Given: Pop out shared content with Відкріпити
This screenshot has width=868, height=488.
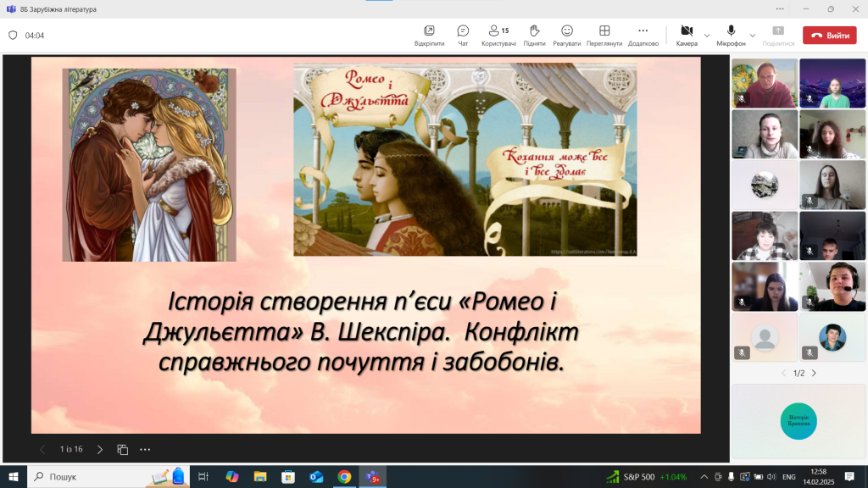Looking at the screenshot, I should 429,35.
